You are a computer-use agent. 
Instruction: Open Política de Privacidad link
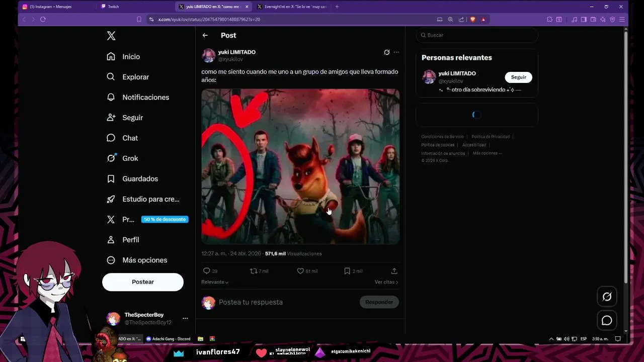491,137
